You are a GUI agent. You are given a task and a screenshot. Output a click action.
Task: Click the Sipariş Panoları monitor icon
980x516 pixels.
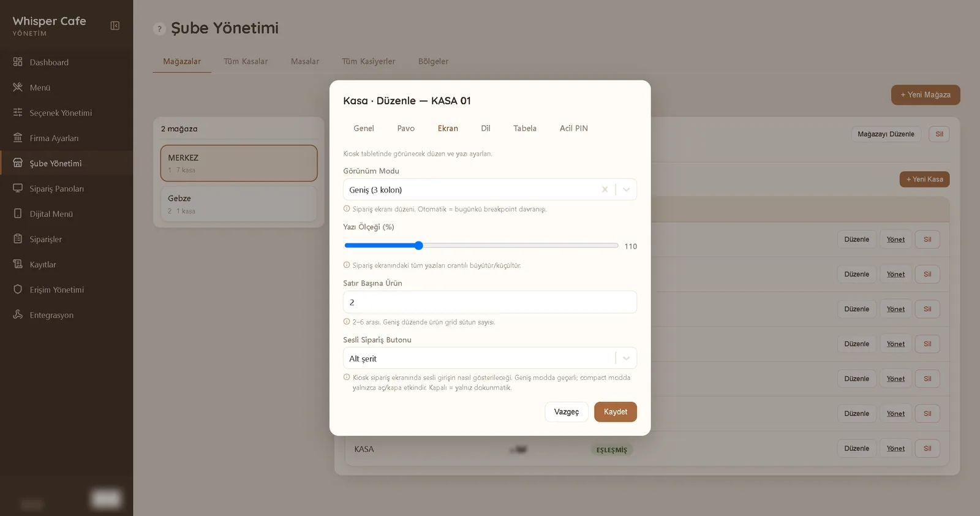click(x=18, y=188)
